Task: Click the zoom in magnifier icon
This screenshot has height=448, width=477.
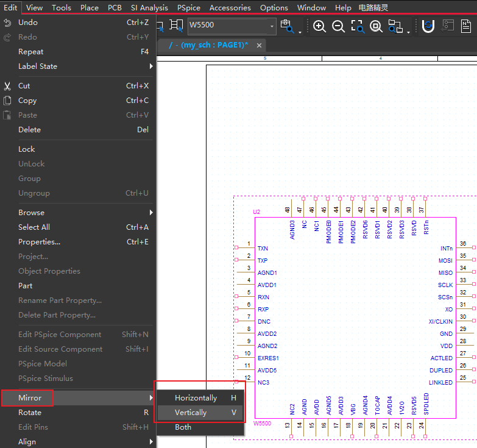Action: [319, 26]
